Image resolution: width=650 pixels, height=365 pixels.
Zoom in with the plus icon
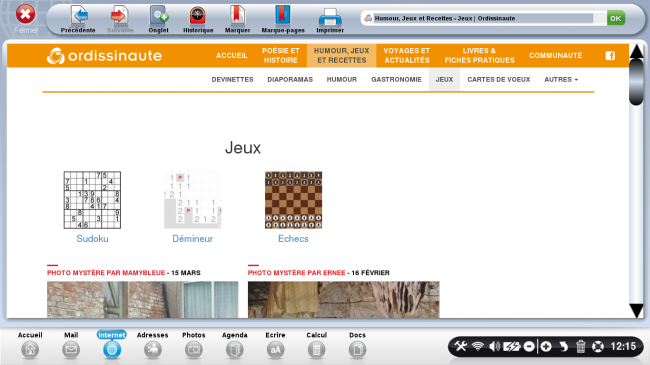tap(546, 346)
